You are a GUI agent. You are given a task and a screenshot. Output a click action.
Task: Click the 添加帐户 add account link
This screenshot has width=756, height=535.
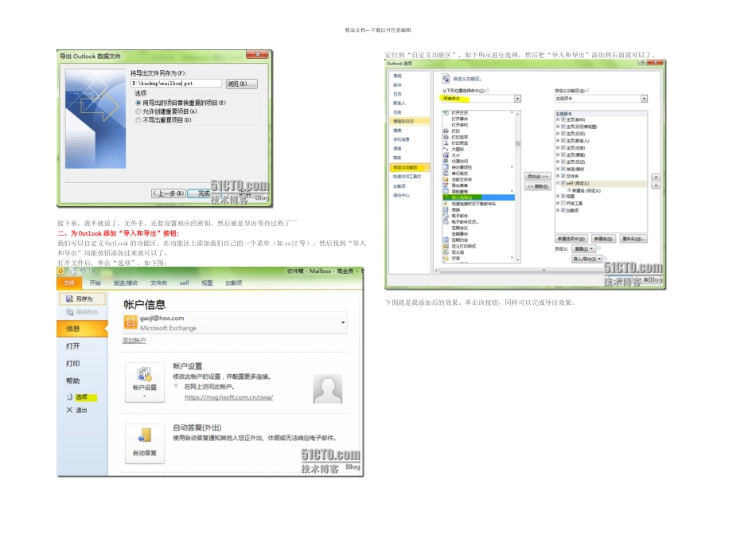[x=134, y=341]
